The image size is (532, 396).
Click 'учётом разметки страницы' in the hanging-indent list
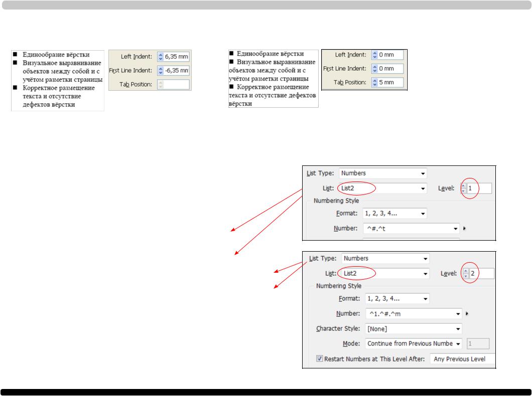(63, 80)
